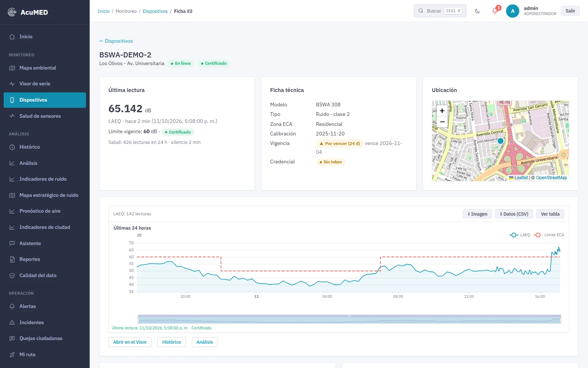Go back via ← Dispositivos link
The height and width of the screenshot is (368, 588).
pyautogui.click(x=116, y=41)
